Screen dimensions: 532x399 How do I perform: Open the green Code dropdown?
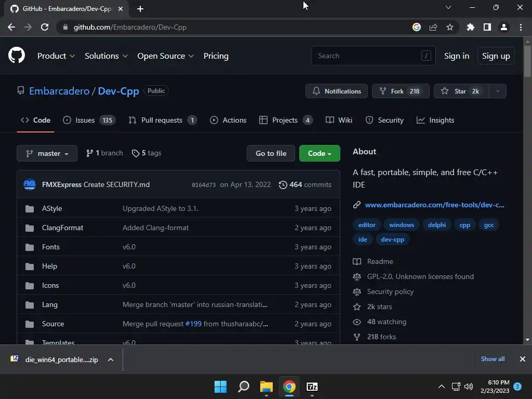click(320, 153)
